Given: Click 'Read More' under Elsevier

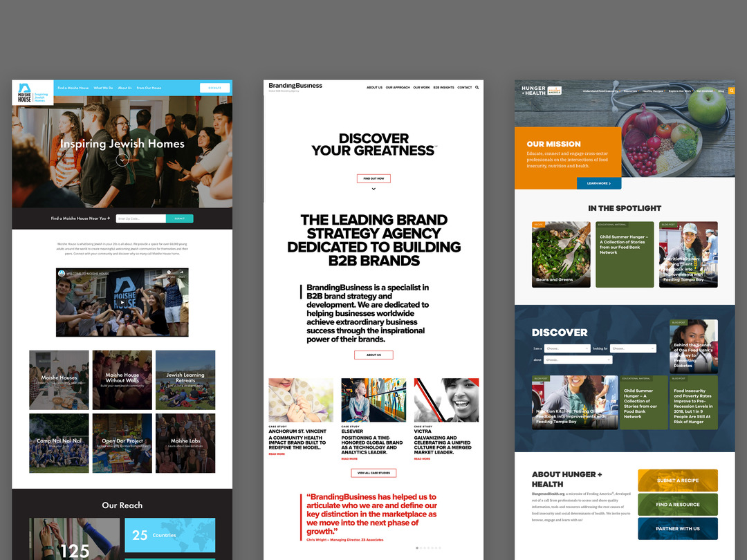Looking at the screenshot, I should pos(349,458).
